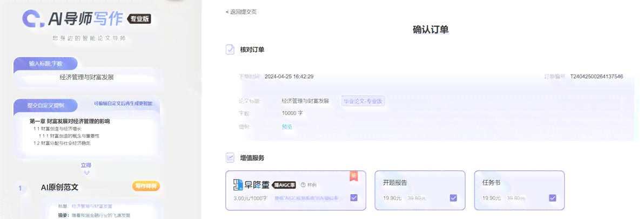The width and height of the screenshot is (644, 219).
Task: Click the 增值服务 section title
Action: [252, 158]
